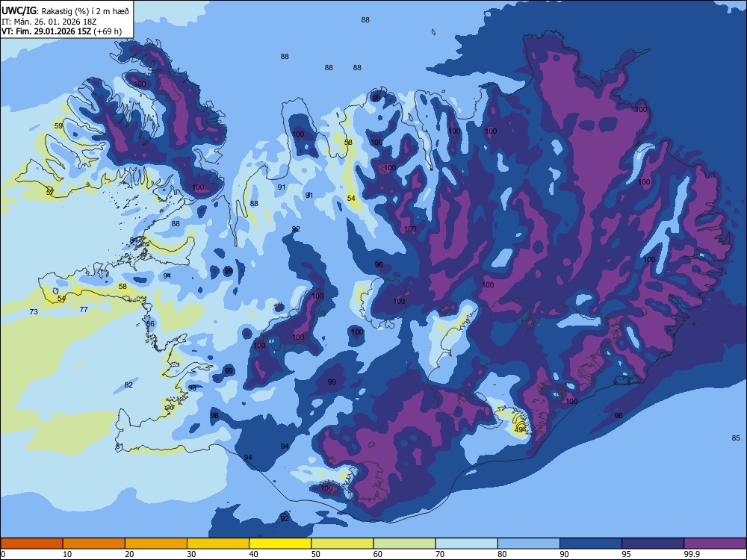Click the title line 'UWC/IG: Rakastig (%) í 2 m hæð'

tap(65, 11)
